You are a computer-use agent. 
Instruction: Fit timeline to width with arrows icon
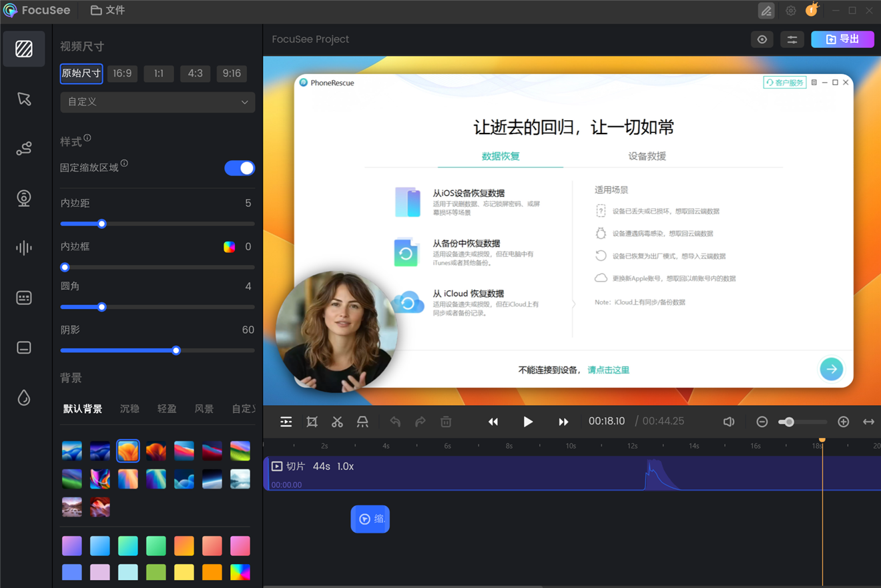(868, 422)
